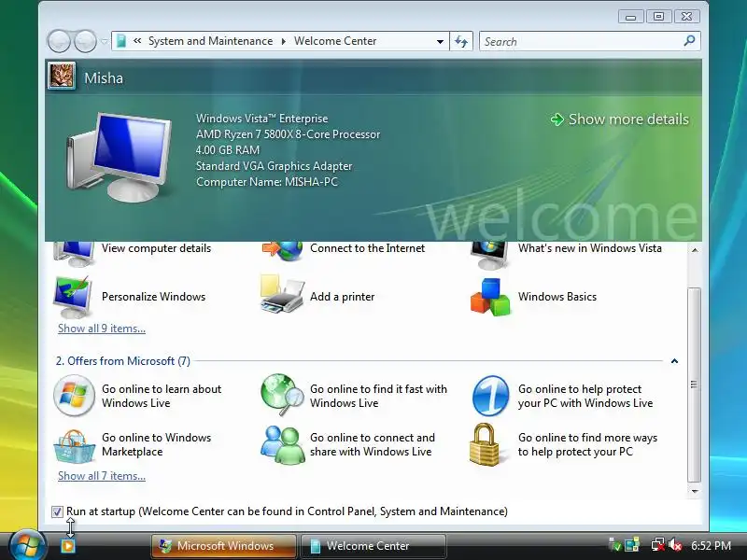Click the Back navigation button
The width and height of the screenshot is (747, 560).
point(59,41)
